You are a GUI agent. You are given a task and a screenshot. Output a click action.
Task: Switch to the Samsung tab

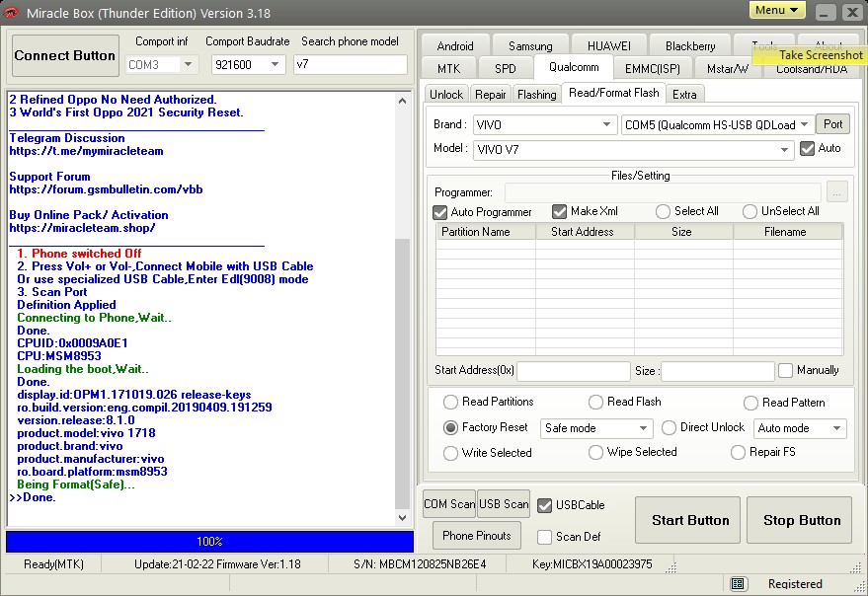coord(530,45)
